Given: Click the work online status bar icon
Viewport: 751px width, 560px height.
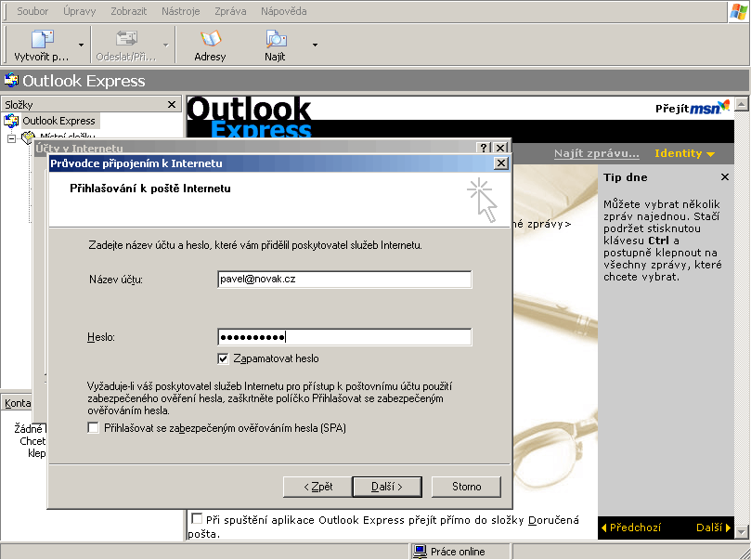Looking at the screenshot, I should pyautogui.click(x=420, y=552).
